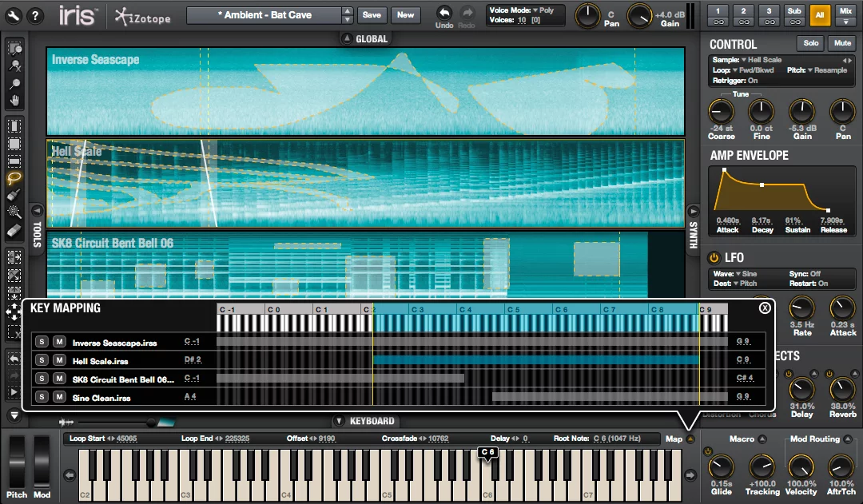The image size is (863, 504).
Task: Open settings via the wrench icon
Action: click(14, 14)
